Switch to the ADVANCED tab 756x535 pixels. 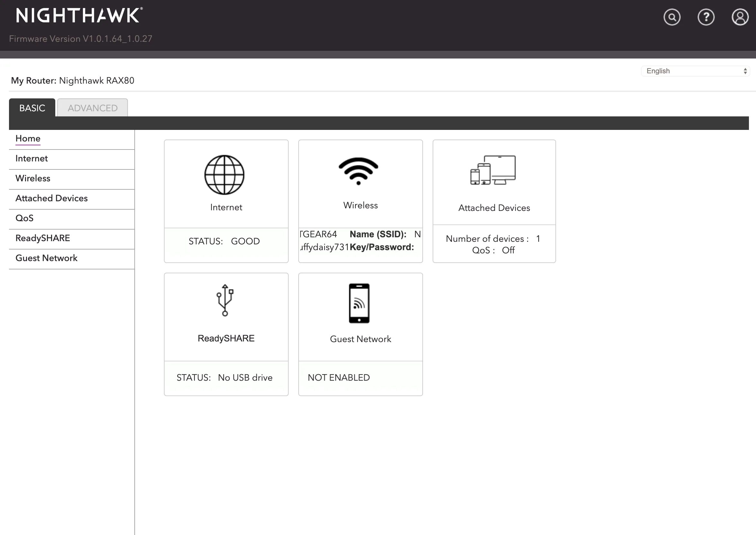(x=93, y=108)
